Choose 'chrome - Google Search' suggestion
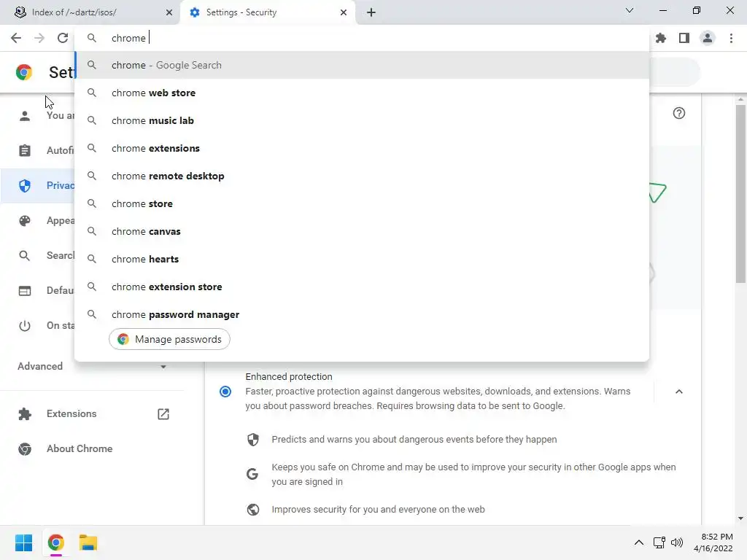 362,65
